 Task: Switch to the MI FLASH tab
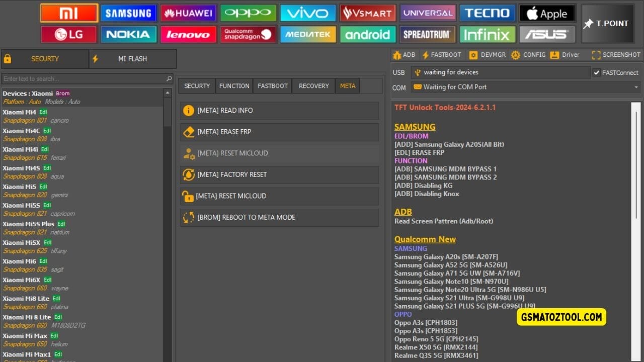[x=132, y=59]
